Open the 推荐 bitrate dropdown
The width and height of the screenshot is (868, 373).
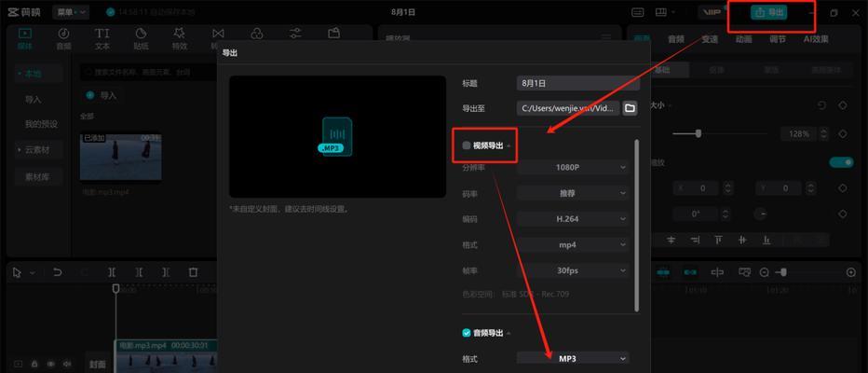pyautogui.click(x=573, y=193)
